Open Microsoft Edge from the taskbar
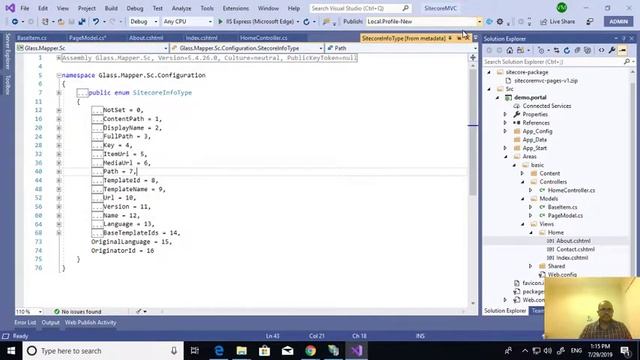 219,351
